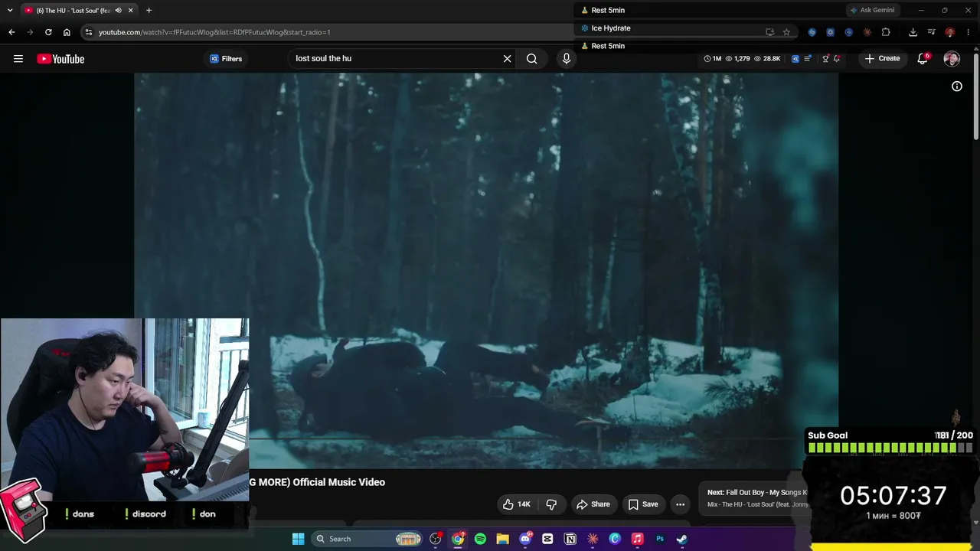Open Chrome three-dot menu

click(968, 32)
